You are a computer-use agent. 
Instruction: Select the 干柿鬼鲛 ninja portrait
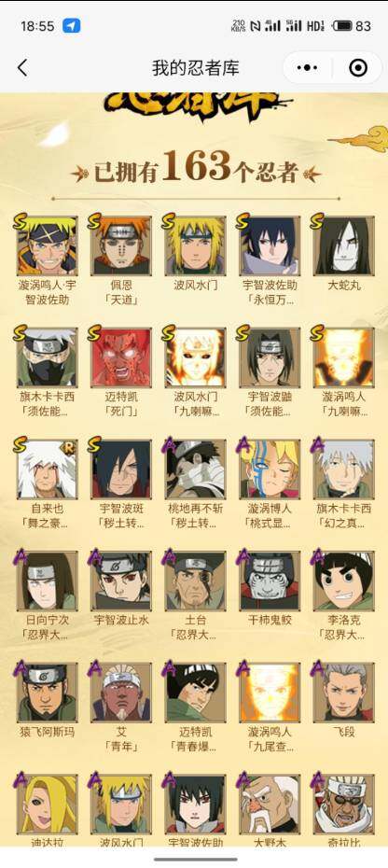point(269,581)
